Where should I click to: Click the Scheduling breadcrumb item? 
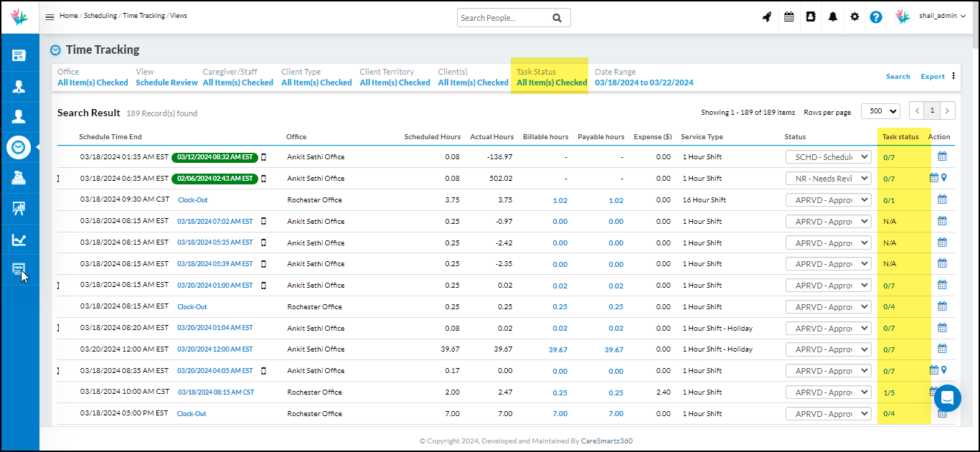(x=100, y=16)
